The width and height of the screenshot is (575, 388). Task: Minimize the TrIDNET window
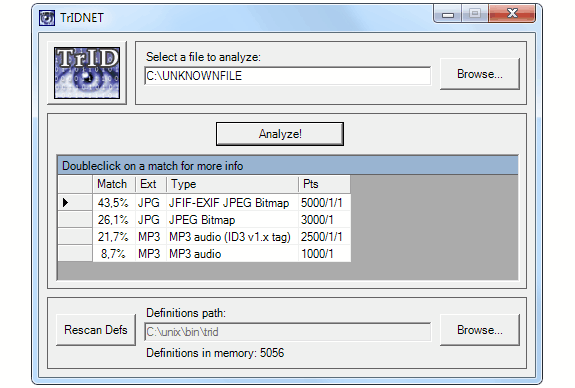(x=448, y=14)
